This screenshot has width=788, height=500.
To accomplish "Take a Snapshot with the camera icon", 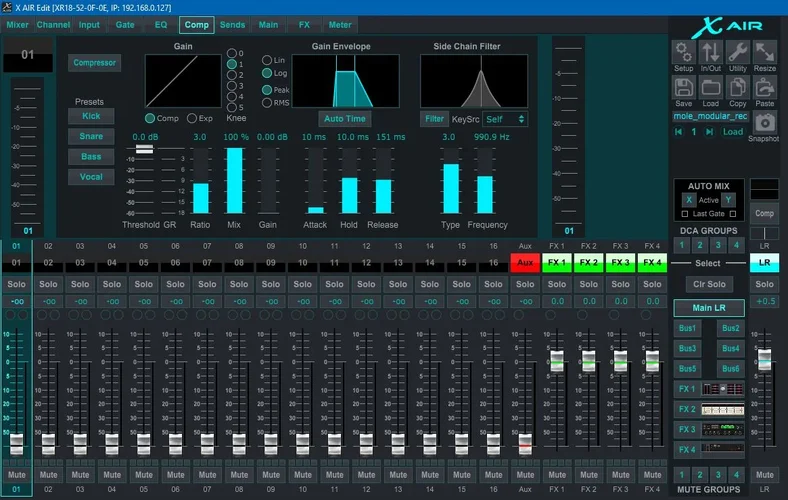I will tap(764, 122).
